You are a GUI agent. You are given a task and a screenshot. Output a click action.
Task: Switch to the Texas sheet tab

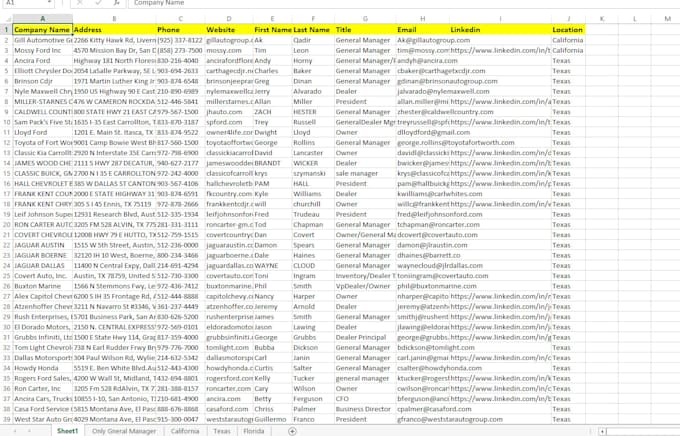(x=222, y=431)
